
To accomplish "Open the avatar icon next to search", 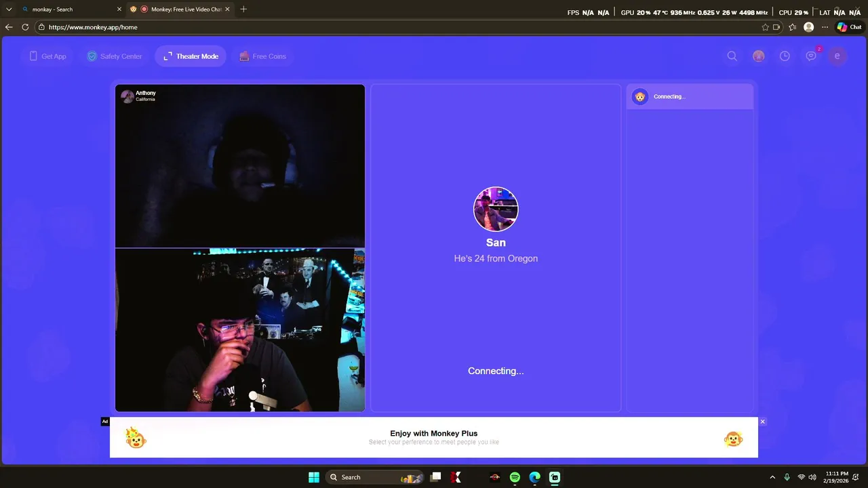I will tap(759, 56).
